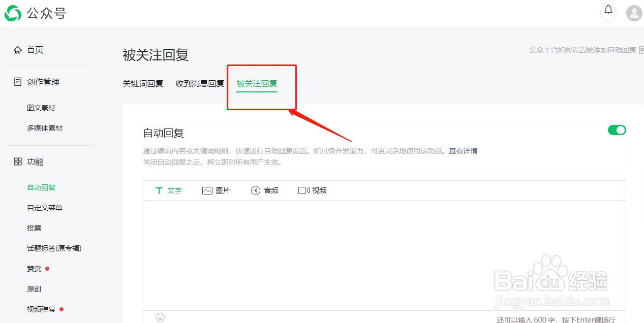Click the user avatar at top right
This screenshot has height=323, width=644.
(x=633, y=13)
